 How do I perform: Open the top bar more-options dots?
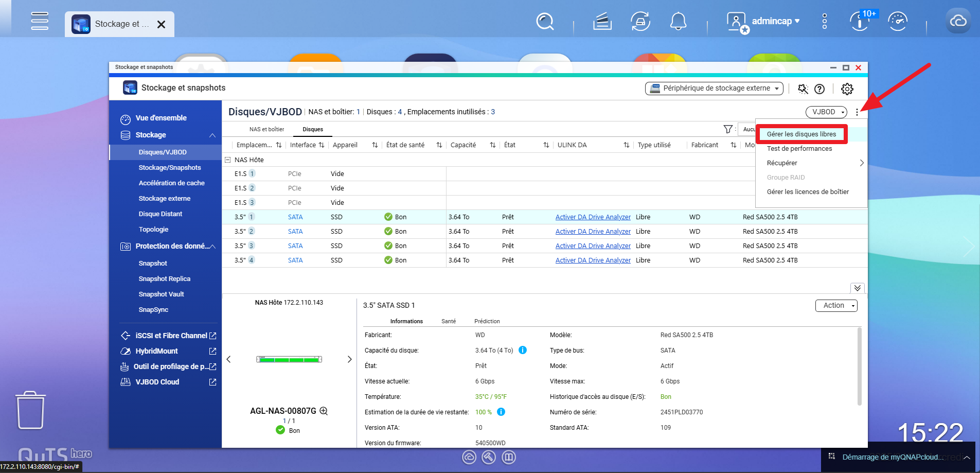(x=825, y=21)
